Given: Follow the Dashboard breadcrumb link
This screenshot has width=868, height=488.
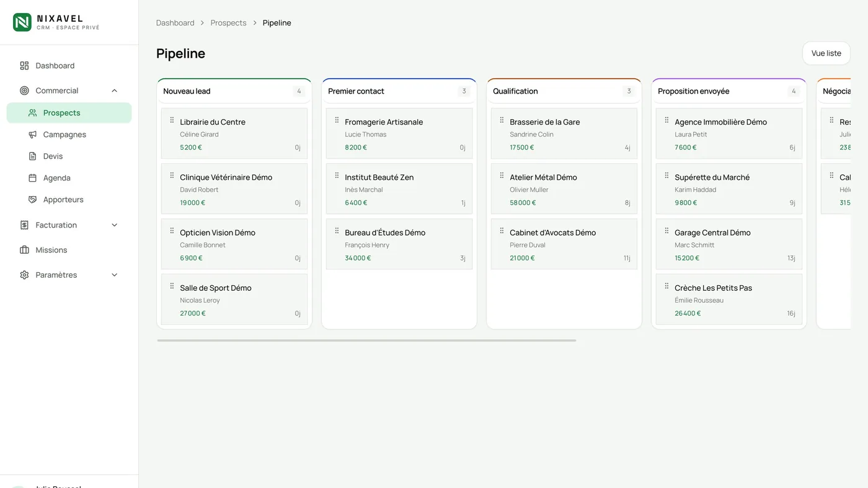Looking at the screenshot, I should pyautogui.click(x=175, y=23).
